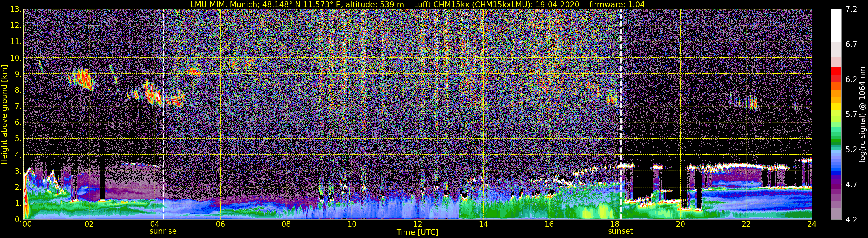
Task: Click the 'LMU-MIM, Munich' title text
Action: pos(224,5)
